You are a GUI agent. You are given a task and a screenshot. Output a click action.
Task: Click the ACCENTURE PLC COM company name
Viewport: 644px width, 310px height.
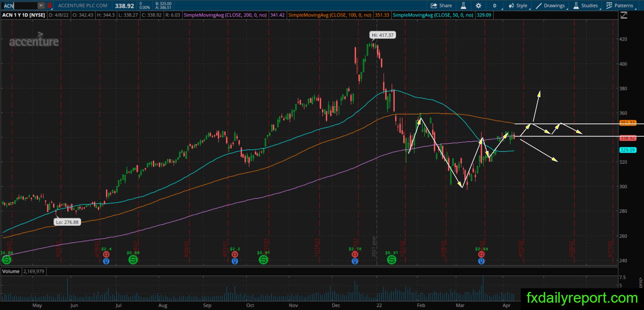(x=83, y=6)
